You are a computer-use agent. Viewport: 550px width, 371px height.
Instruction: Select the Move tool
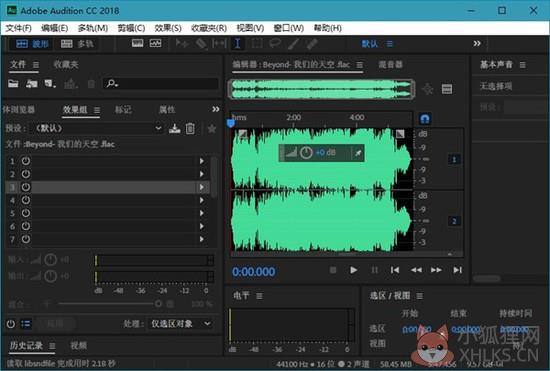pos(182,43)
